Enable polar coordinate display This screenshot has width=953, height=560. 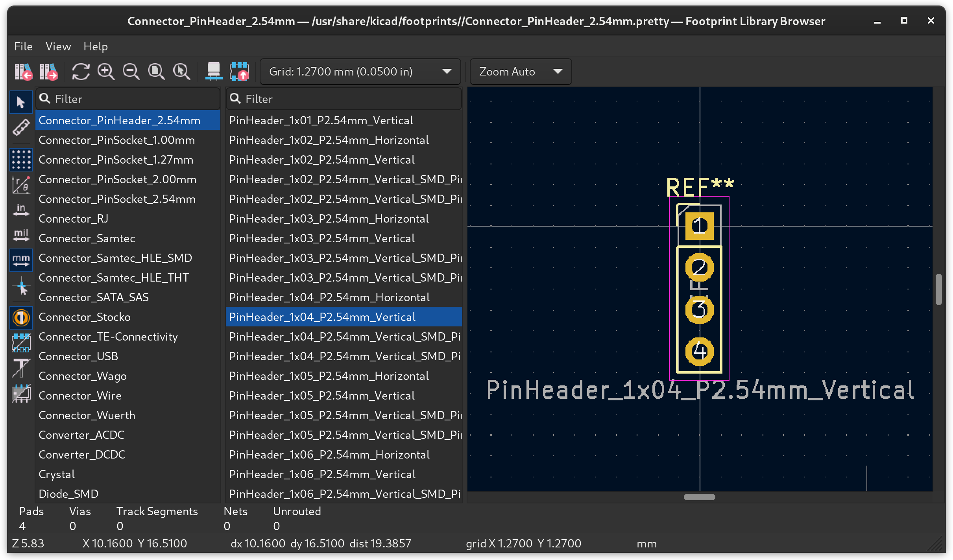coord(21,184)
